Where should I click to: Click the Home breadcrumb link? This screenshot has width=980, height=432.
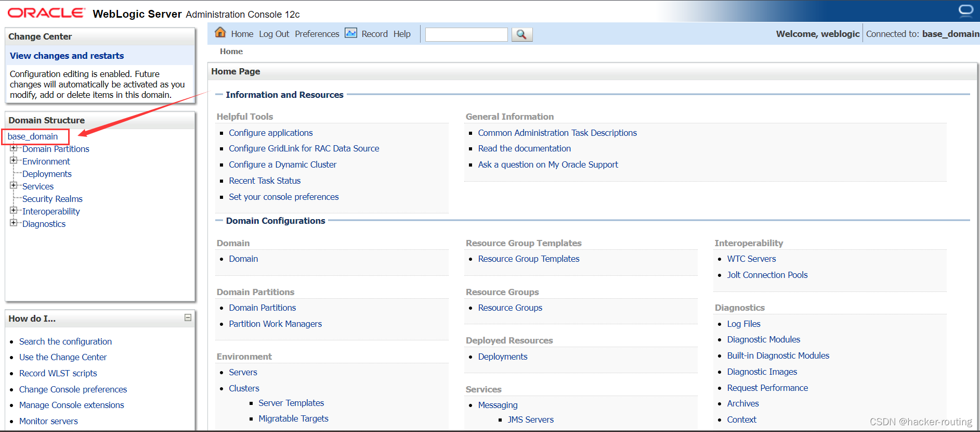tap(231, 51)
